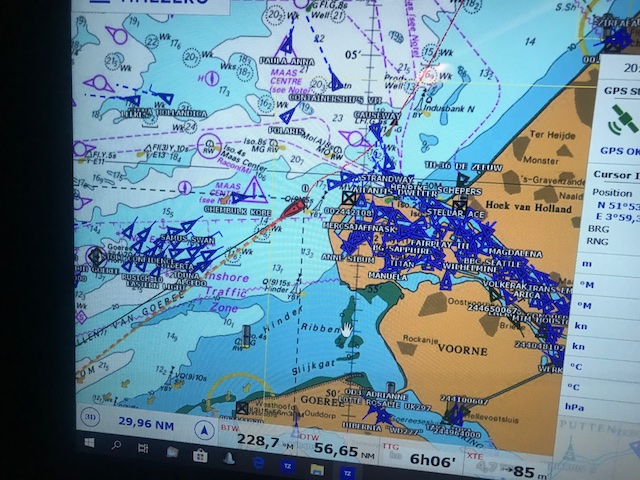The image size is (640, 480).
Task: Open the Windows Start menu
Action: (89, 442)
